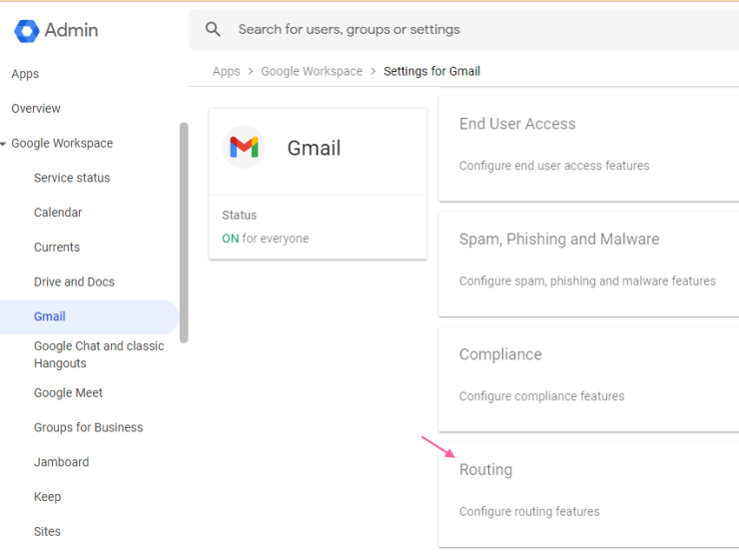Collapse the Google Workspace tree arrow

[3, 144]
